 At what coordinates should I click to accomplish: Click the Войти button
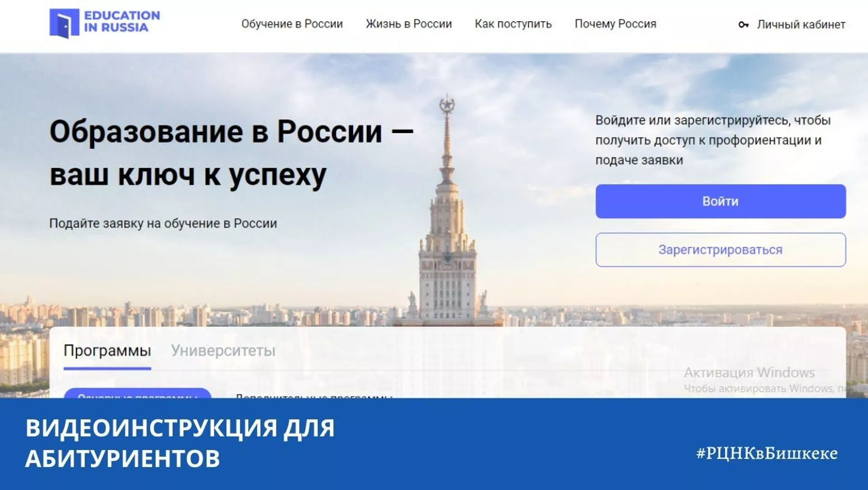(x=721, y=201)
